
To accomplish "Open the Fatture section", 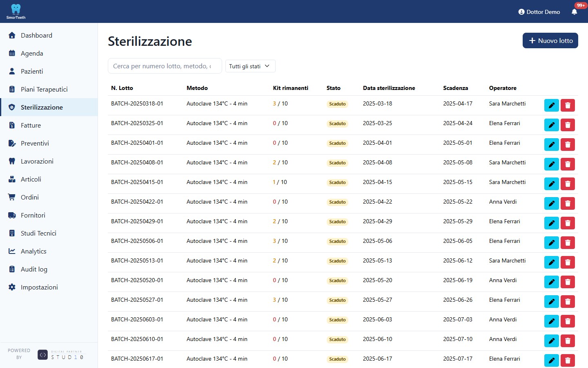I will (x=49, y=125).
